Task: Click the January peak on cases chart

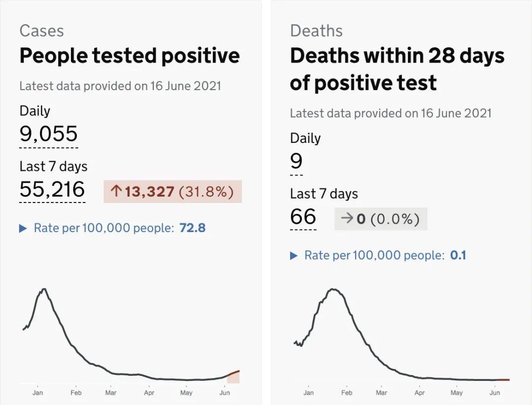Action: click(44, 289)
